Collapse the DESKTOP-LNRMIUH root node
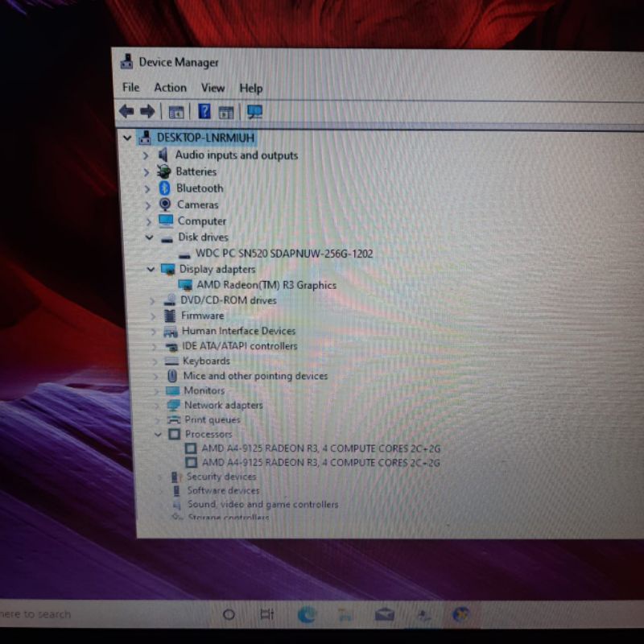Viewport: 644px width, 644px height. pyautogui.click(x=127, y=138)
